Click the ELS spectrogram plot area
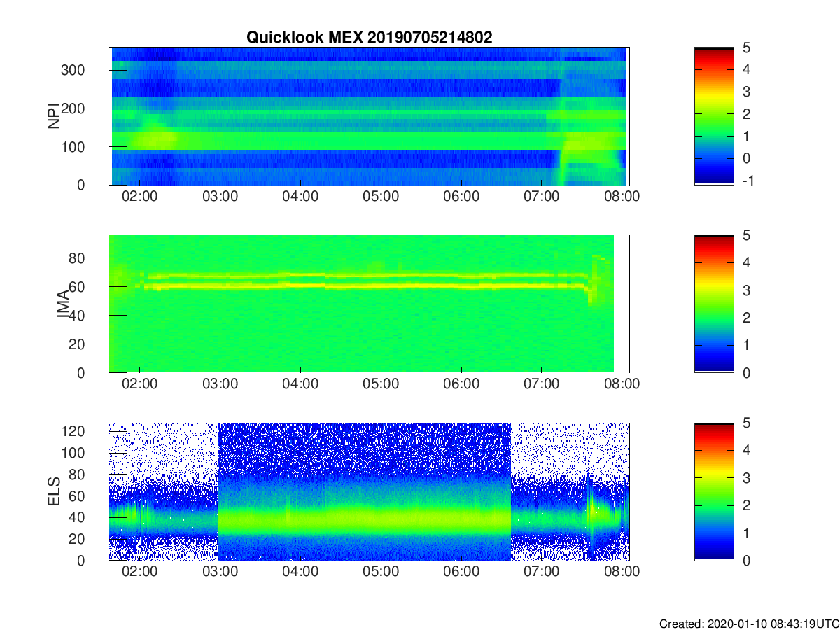840x630 pixels. (370, 491)
